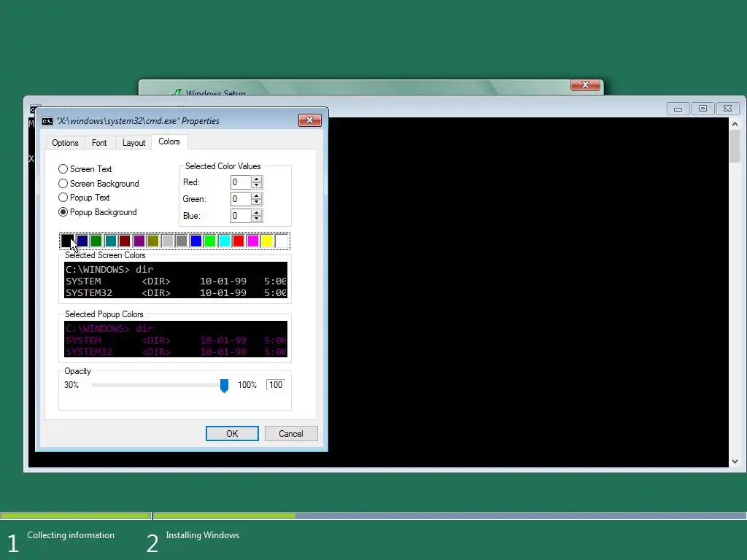The image size is (747, 560).
Task: Click the Opacity percentage input box
Action: click(x=275, y=385)
